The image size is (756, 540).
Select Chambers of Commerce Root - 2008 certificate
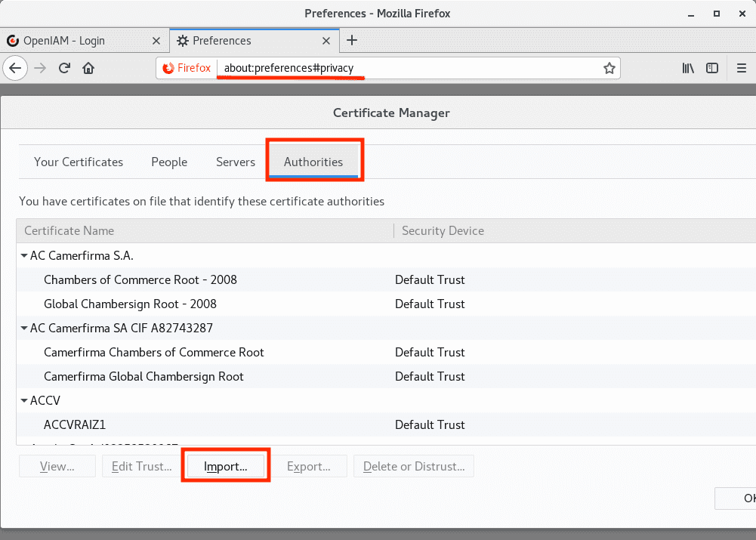140,280
